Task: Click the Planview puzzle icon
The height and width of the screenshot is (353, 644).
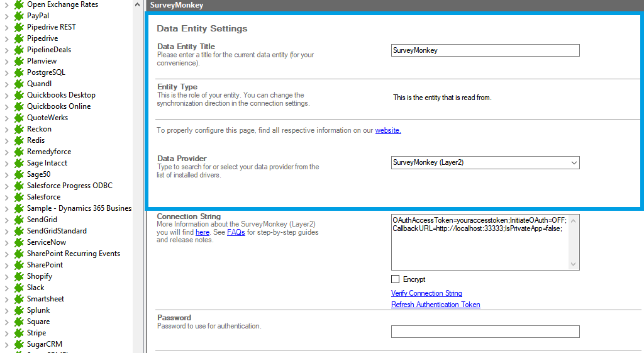Action: 19,61
